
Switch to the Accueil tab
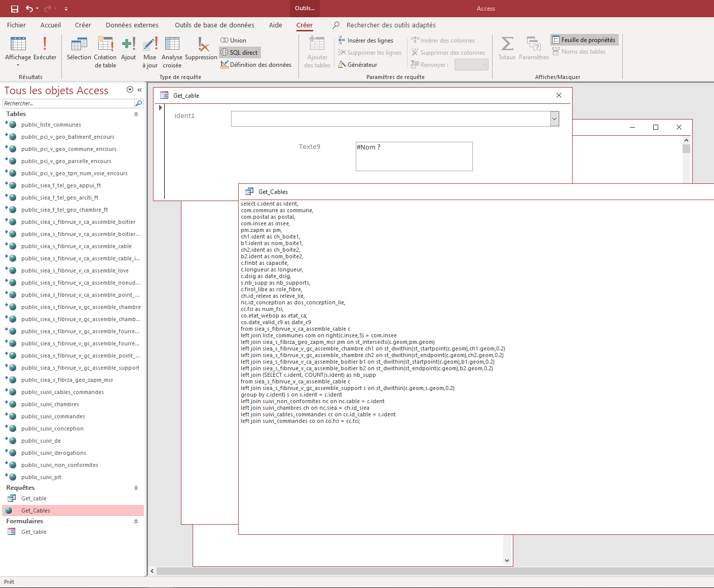pyautogui.click(x=51, y=25)
